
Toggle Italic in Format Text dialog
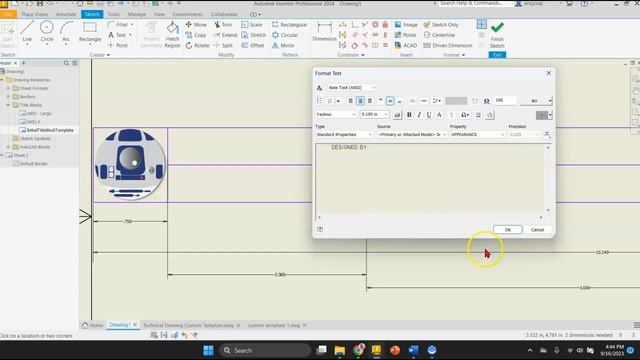tap(419, 115)
